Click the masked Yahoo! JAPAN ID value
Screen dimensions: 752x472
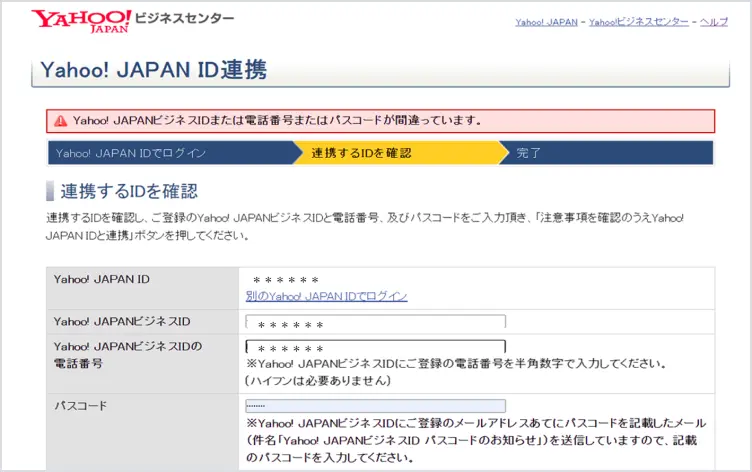[x=285, y=280]
